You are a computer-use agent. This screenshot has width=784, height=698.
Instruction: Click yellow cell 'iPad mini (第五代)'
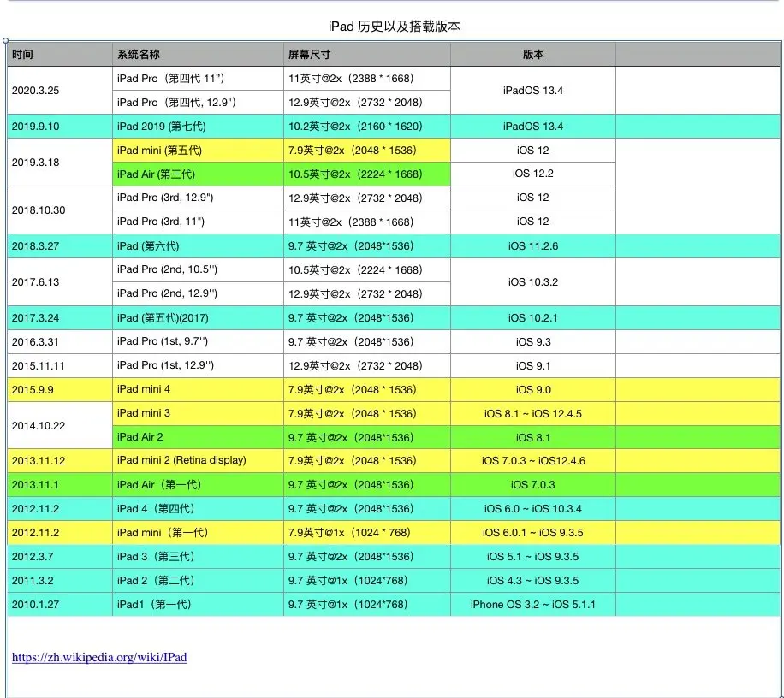[198, 151]
